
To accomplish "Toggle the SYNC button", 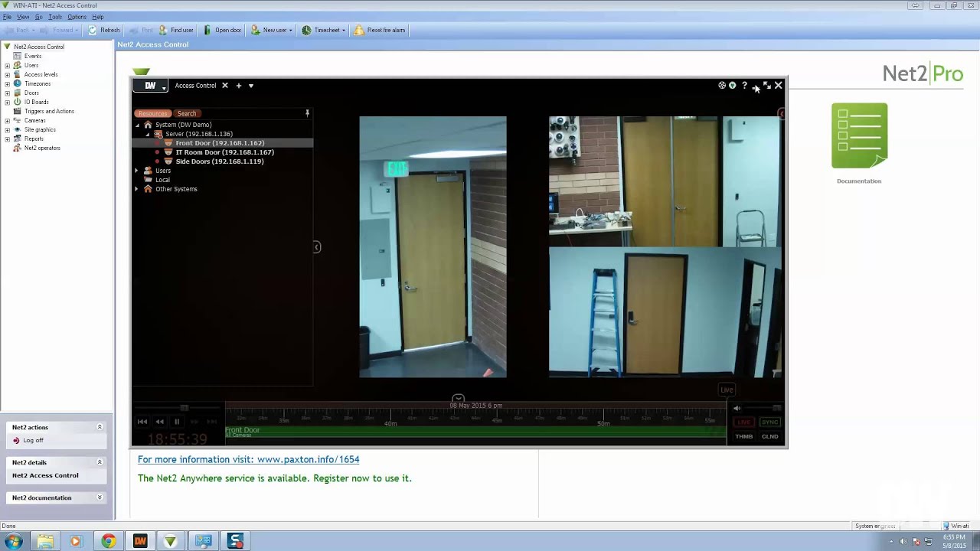I will pos(769,422).
